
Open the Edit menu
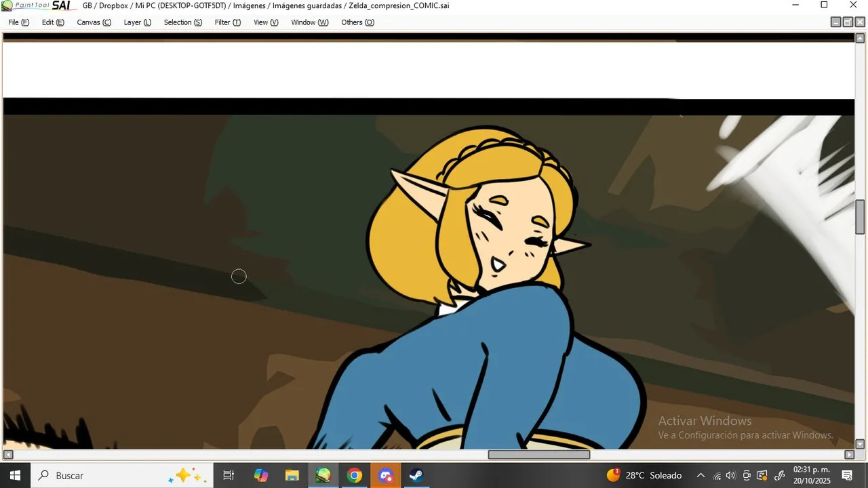click(x=53, y=22)
